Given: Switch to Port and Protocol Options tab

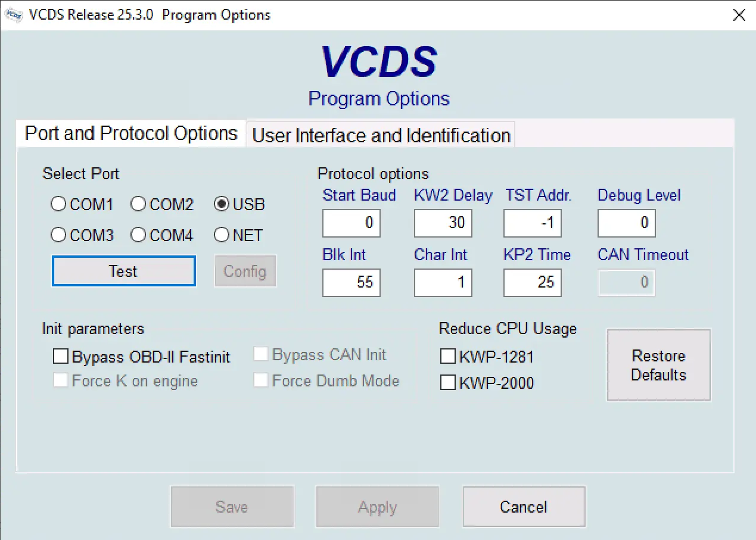Looking at the screenshot, I should point(131,133).
